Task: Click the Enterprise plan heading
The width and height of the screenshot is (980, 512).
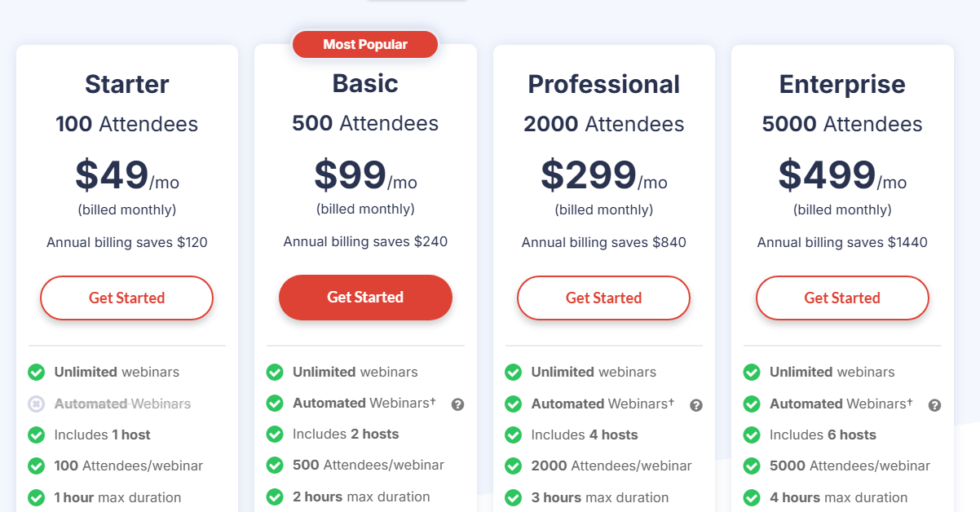Action: pos(842,85)
